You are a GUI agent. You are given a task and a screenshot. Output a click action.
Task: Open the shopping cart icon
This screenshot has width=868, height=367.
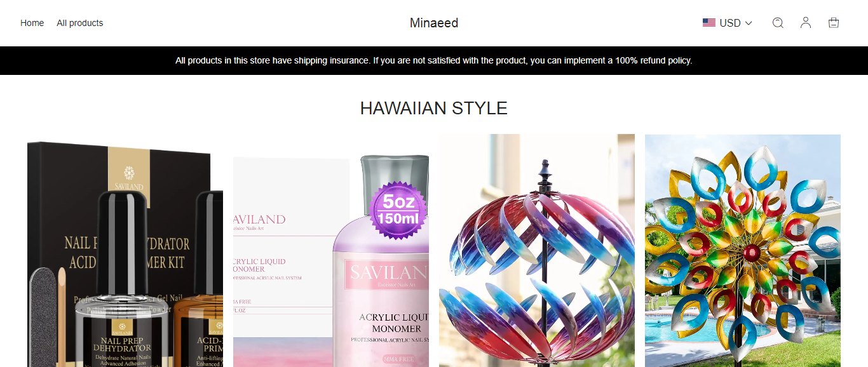834,23
